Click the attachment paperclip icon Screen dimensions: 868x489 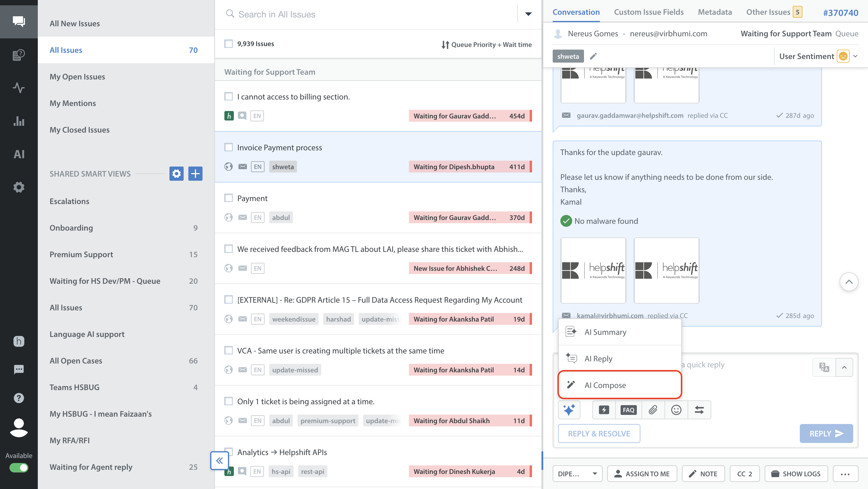[x=653, y=410]
